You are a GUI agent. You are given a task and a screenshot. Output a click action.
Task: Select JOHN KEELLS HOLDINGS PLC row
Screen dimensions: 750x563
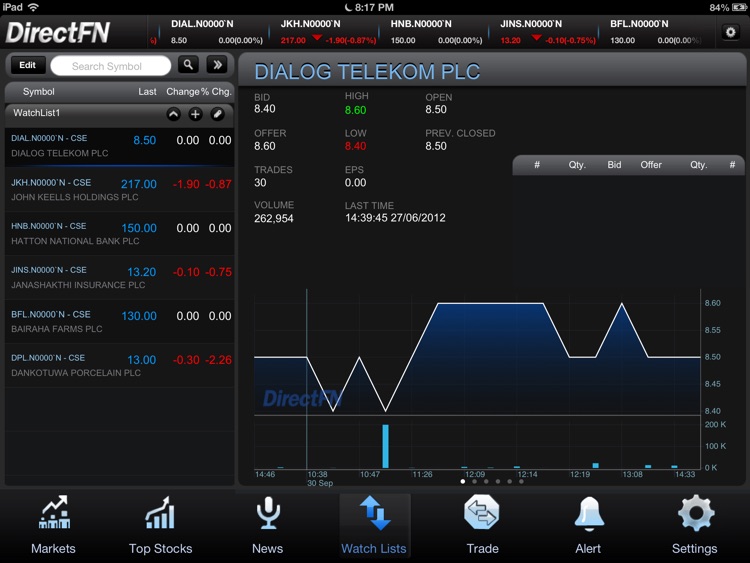click(120, 190)
